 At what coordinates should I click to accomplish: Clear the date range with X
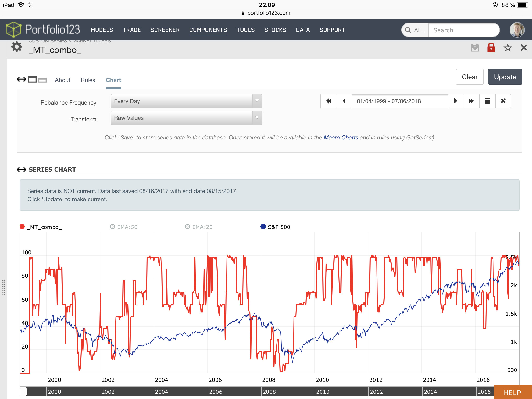coord(503,101)
